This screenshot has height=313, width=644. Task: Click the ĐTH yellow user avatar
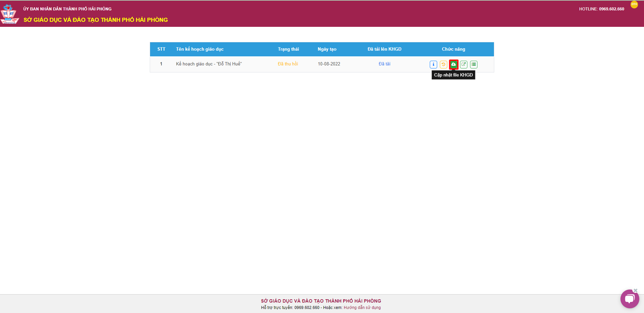[634, 4]
